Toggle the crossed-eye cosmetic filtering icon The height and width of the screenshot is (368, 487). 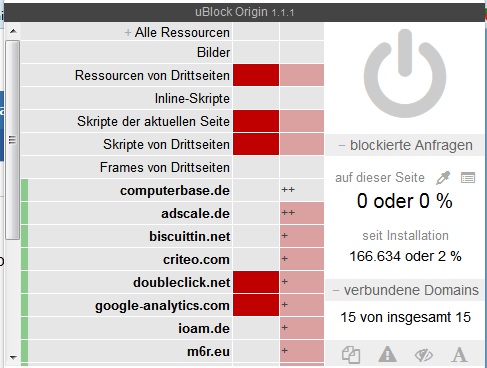coord(424,355)
